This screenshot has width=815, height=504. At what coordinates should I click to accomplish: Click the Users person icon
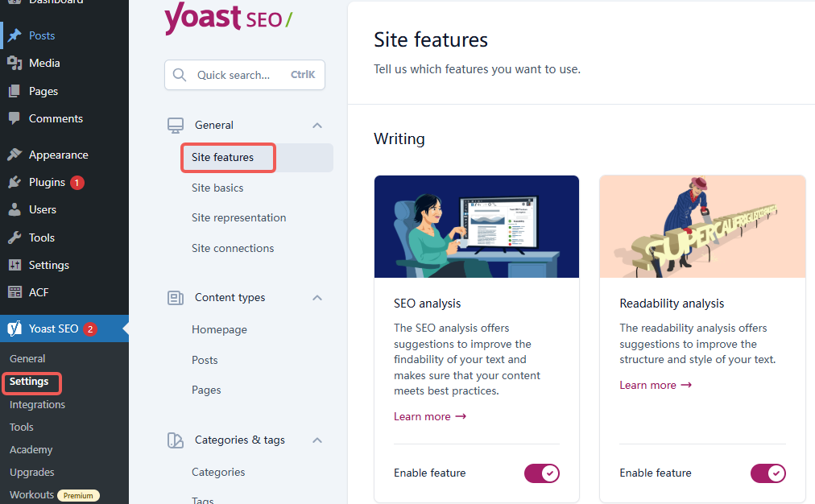pyautogui.click(x=14, y=209)
